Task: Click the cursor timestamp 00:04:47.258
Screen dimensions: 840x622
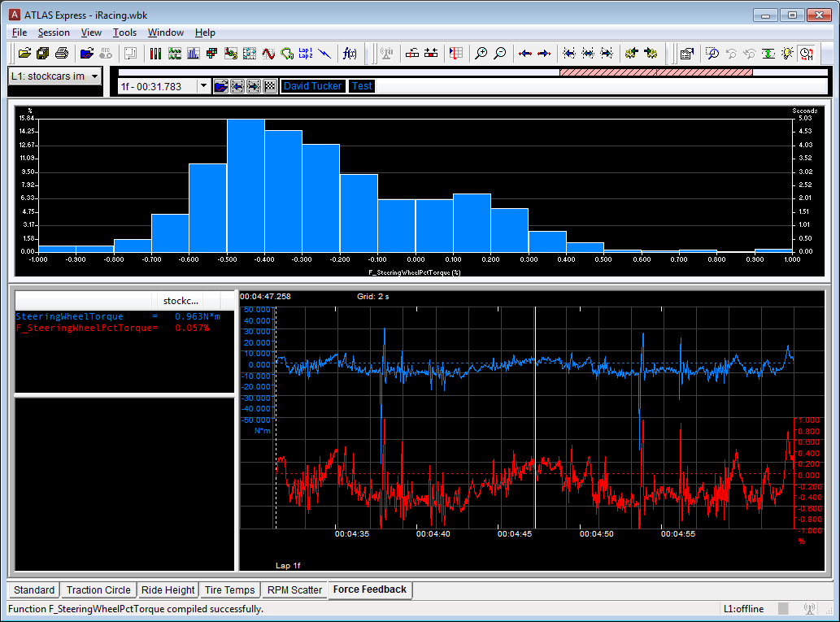Action: [265, 296]
